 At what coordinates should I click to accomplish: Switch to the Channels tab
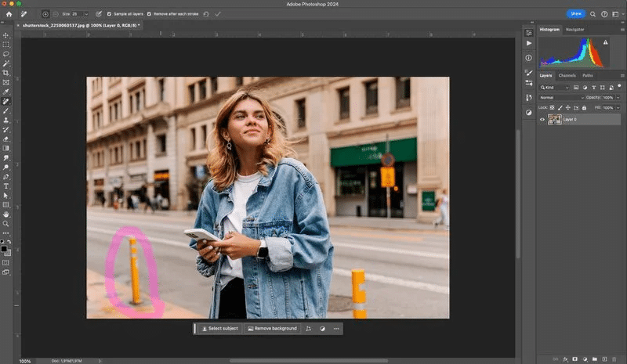[x=567, y=75]
